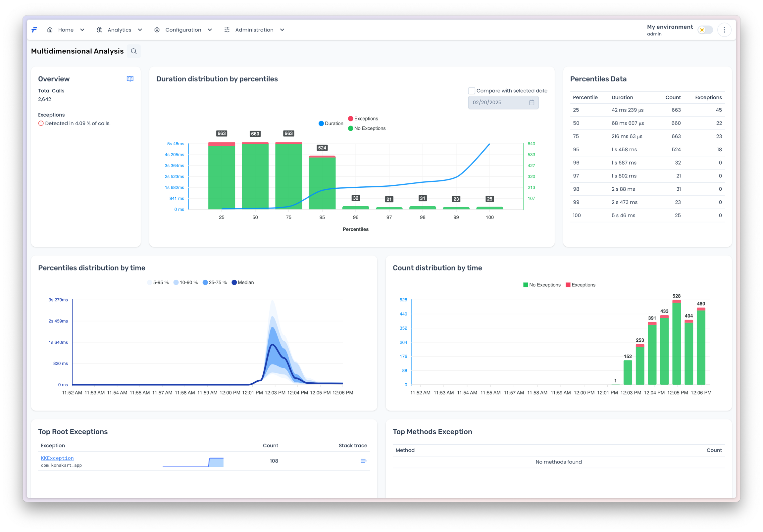Open the Configuration menu
The image size is (763, 532).
click(x=183, y=30)
